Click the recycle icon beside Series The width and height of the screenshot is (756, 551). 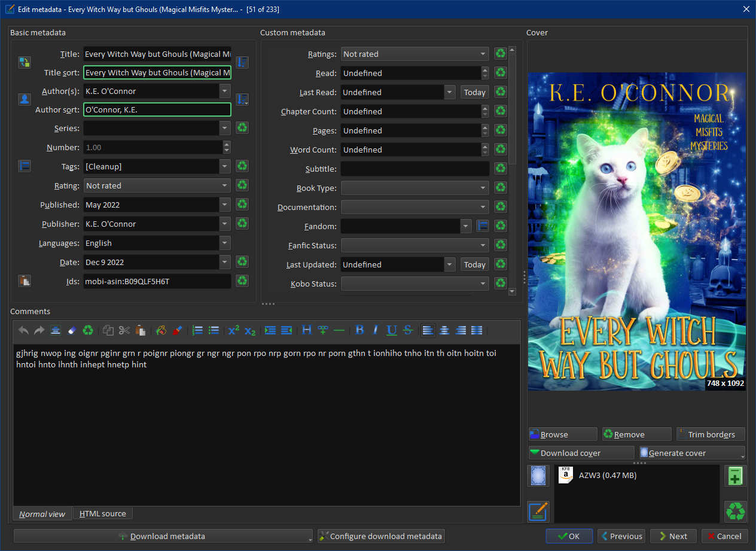coord(242,128)
